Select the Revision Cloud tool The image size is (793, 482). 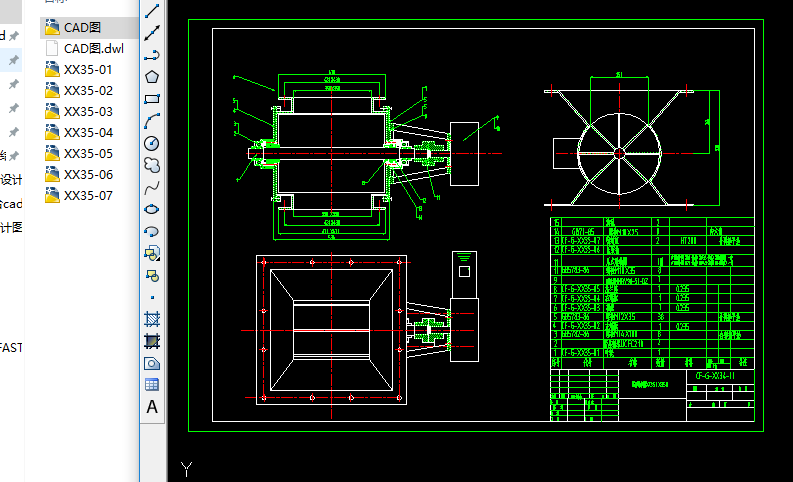tap(153, 165)
